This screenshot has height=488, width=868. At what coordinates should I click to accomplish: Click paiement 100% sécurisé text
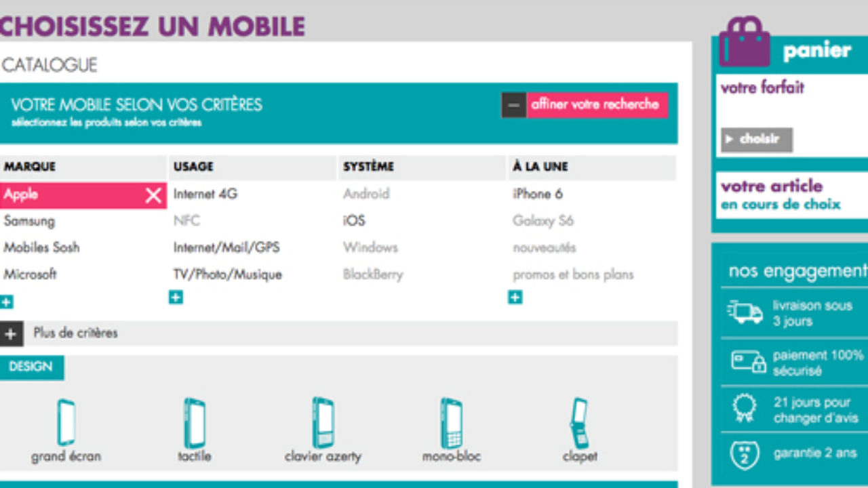pos(818,363)
